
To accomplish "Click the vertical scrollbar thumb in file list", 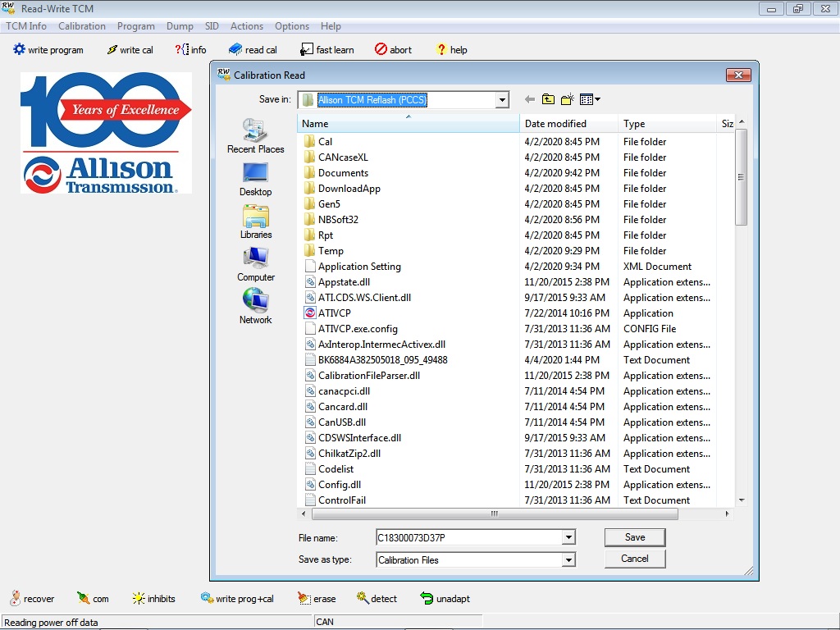I will pyautogui.click(x=742, y=177).
